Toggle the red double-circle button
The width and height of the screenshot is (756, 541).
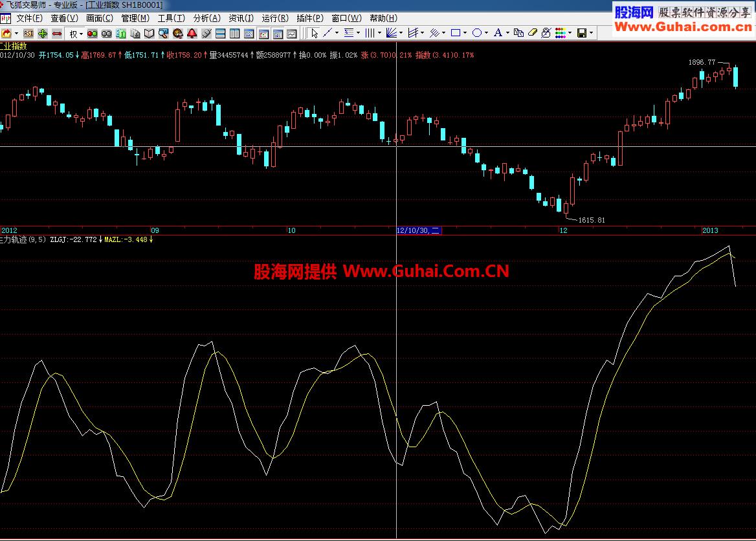pos(93,33)
